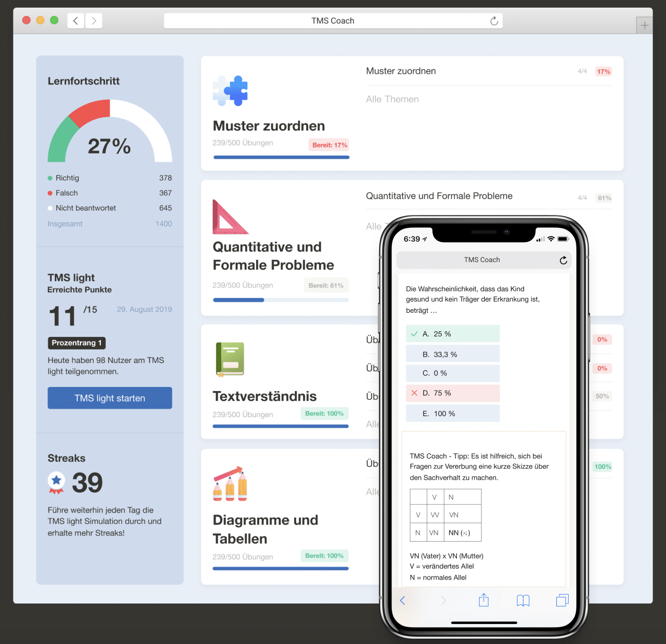Click the Quantitative Probleme progress bar
This screenshot has height=644, width=666.
tap(281, 300)
